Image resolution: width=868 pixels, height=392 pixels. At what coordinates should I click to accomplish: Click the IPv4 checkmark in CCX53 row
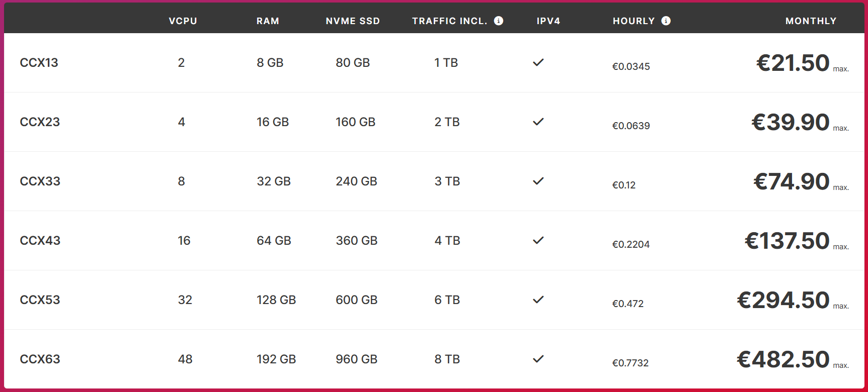[x=538, y=300]
